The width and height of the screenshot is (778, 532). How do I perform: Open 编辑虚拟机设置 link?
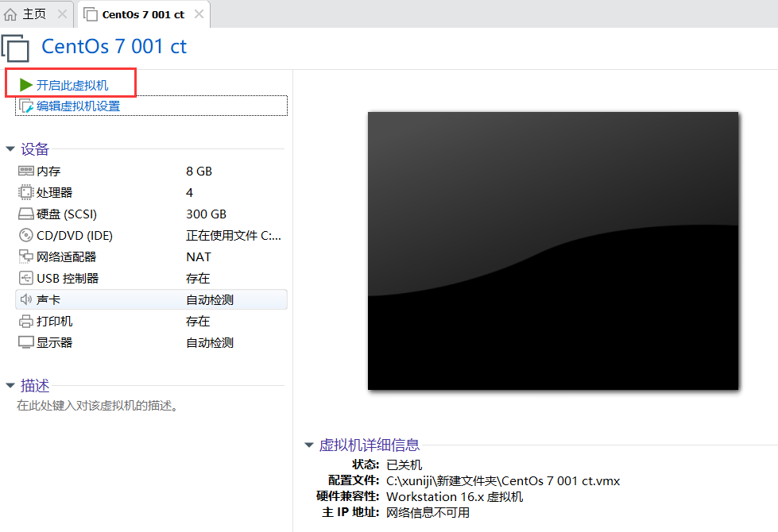pos(79,106)
